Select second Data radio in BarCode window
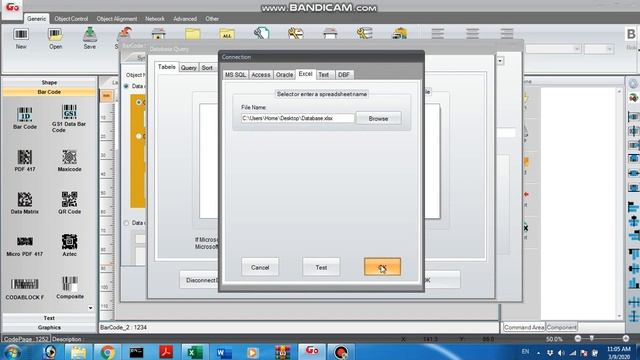The image size is (640, 360). click(126, 223)
